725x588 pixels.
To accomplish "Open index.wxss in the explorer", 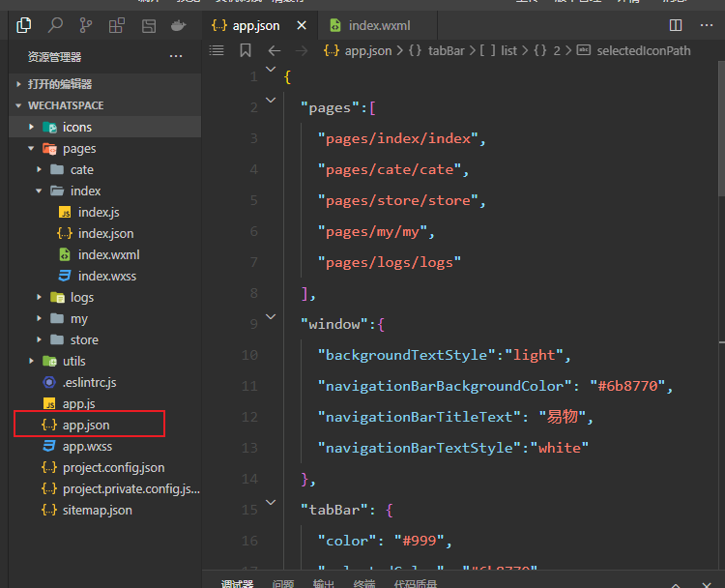I will point(105,276).
